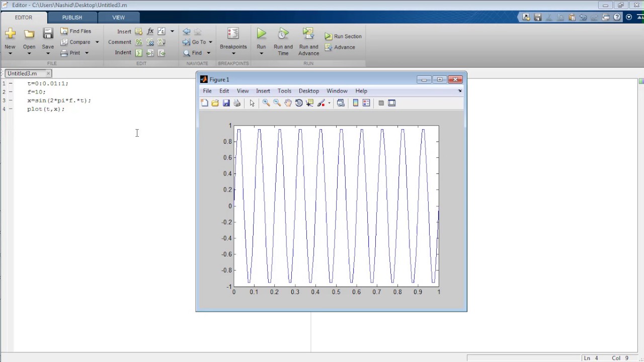This screenshot has width=644, height=362.
Task: Click the Save floppy disk icon in the ribbon
Action: click(48, 34)
